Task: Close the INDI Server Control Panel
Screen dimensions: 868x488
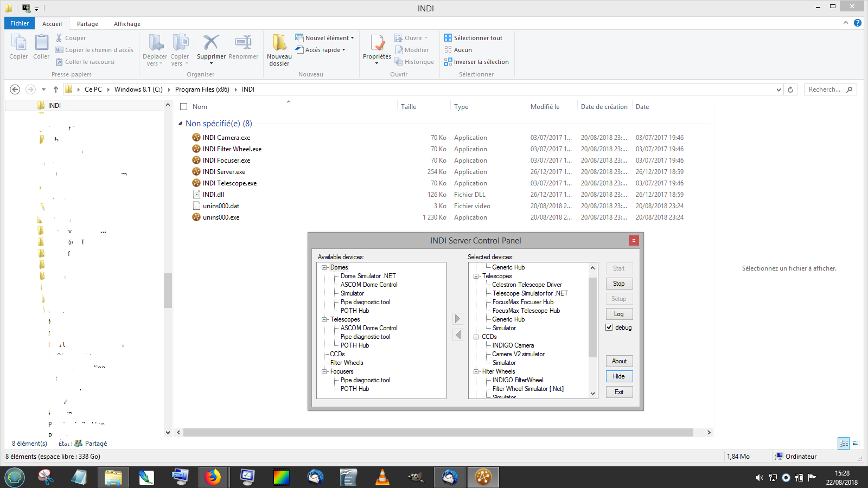Action: (x=634, y=240)
